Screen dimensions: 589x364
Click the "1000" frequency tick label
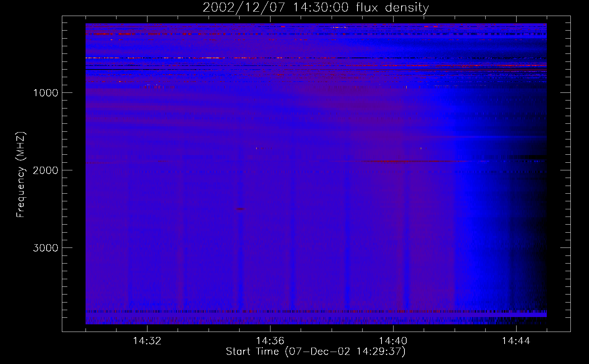pos(46,93)
